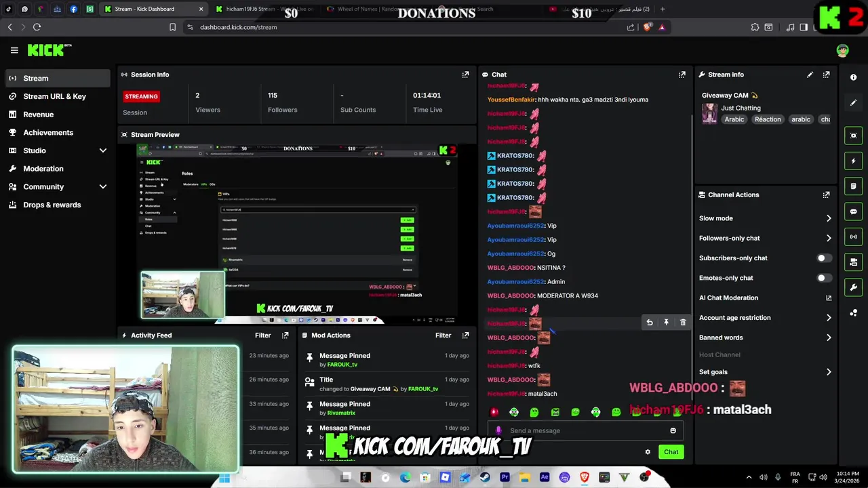Delete the hovered chat message

(683, 323)
